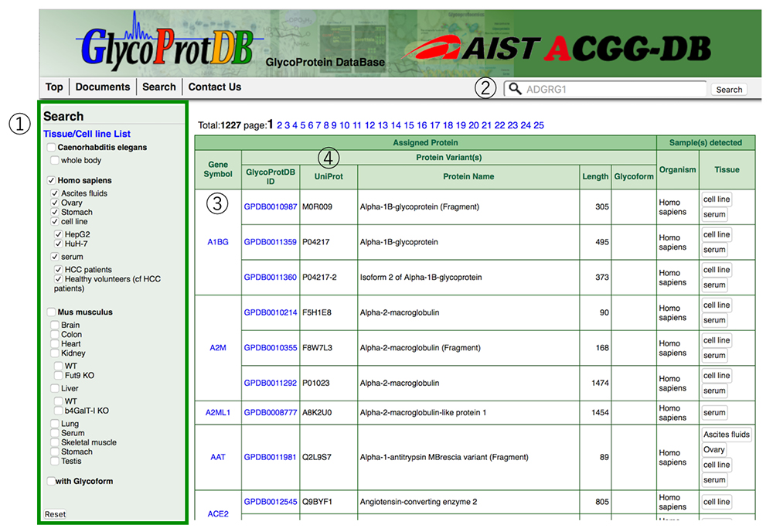Open the GPDB0011359 entry link
Image resolution: width=773 pixels, height=532 pixels.
pos(271,242)
